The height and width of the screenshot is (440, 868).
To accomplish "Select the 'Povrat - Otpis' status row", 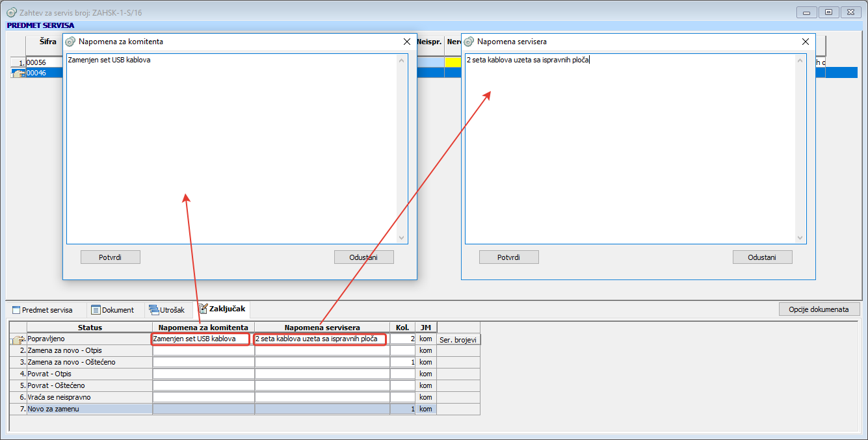I will [90, 374].
